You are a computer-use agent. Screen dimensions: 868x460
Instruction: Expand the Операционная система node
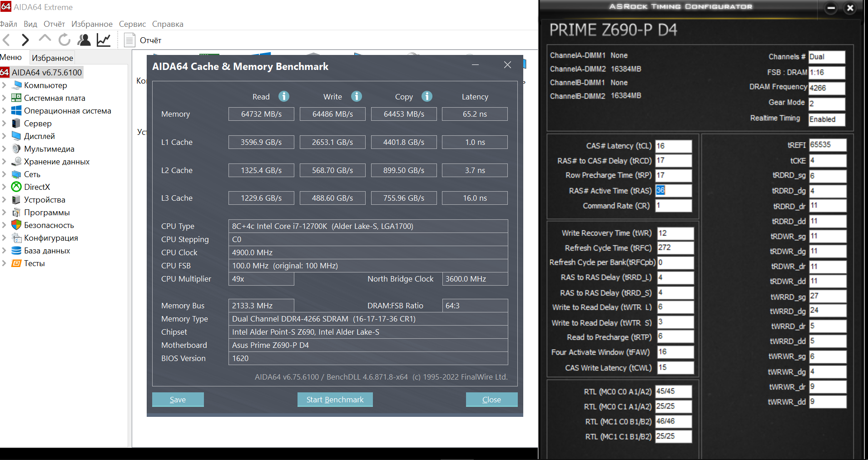4,110
